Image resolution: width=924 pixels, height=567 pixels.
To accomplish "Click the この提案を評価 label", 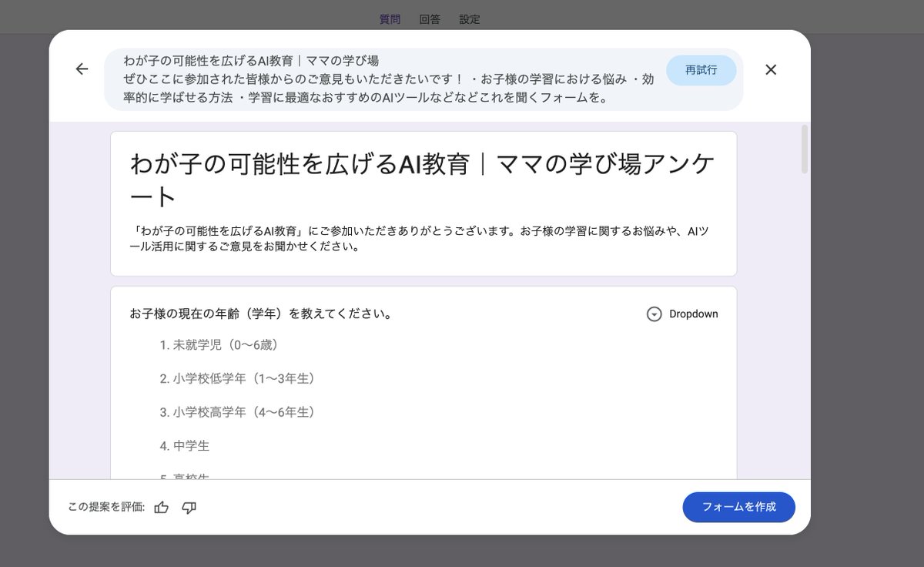I will click(107, 507).
